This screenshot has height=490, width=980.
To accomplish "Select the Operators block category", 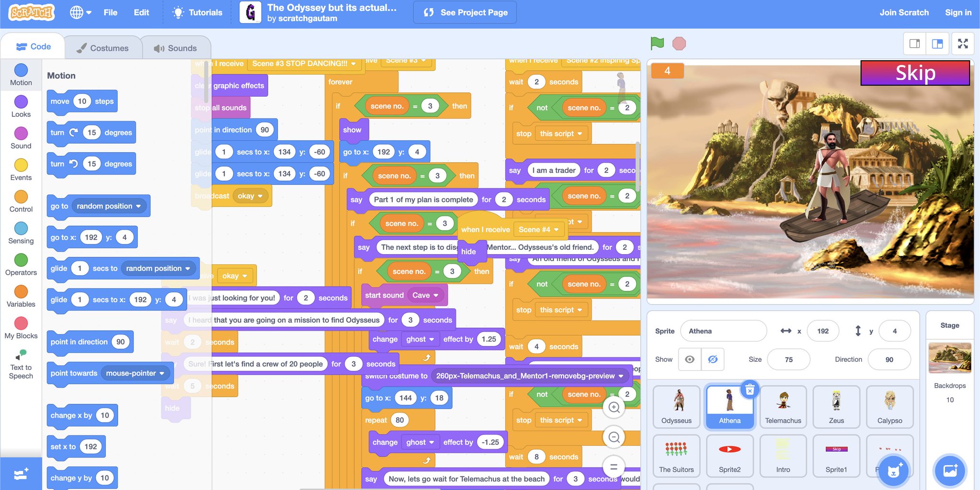I will pos(21,264).
